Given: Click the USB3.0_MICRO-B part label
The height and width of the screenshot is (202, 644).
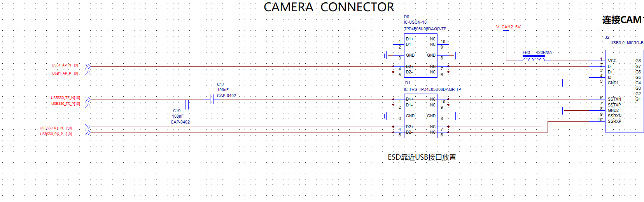Looking at the screenshot, I should (x=627, y=43).
